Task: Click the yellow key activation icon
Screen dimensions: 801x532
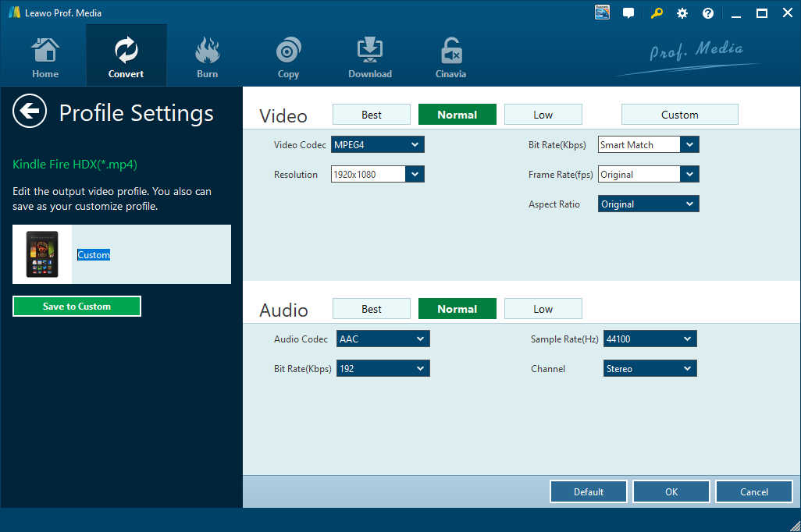Action: point(656,13)
